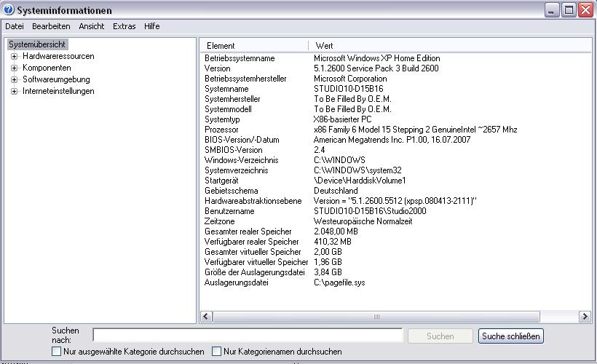Select the Interneteinstellungen tree label
The width and height of the screenshot is (597, 364).
tap(58, 91)
